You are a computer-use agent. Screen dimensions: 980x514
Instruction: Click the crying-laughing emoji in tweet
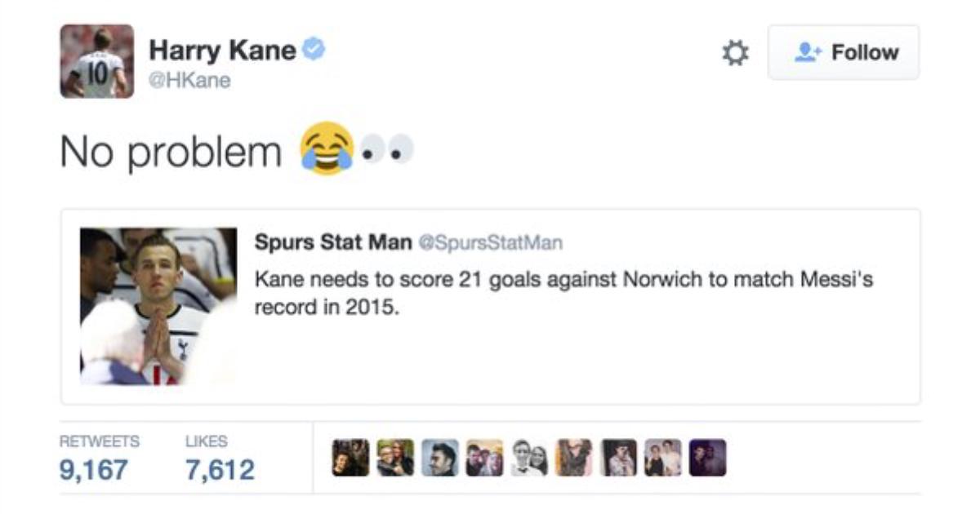coord(326,148)
